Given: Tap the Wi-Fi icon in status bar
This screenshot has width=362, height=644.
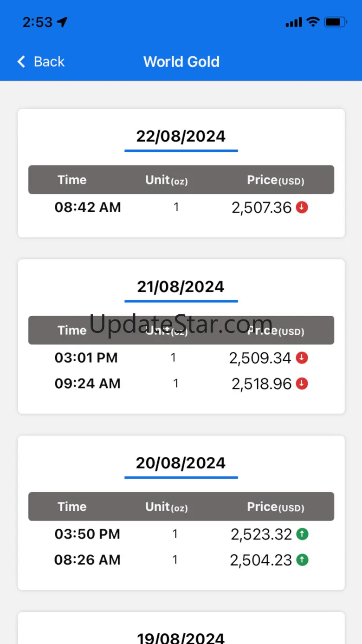Looking at the screenshot, I should point(313,22).
